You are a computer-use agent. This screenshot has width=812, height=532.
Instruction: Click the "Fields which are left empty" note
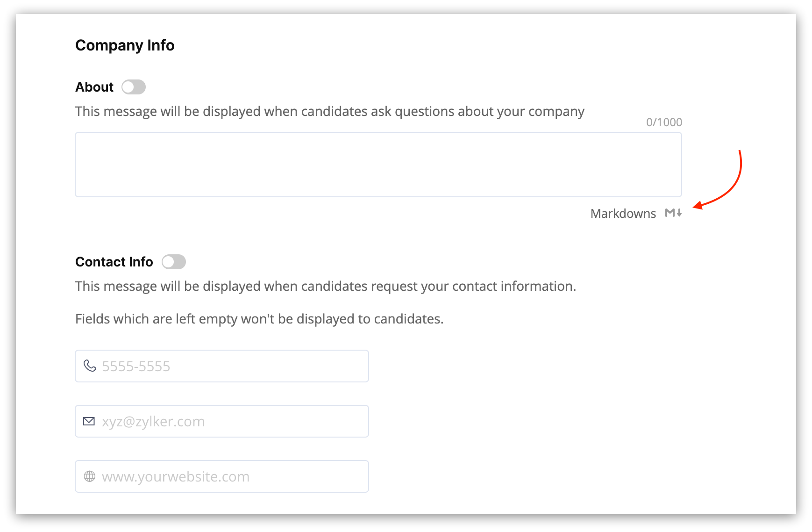pyautogui.click(x=259, y=319)
